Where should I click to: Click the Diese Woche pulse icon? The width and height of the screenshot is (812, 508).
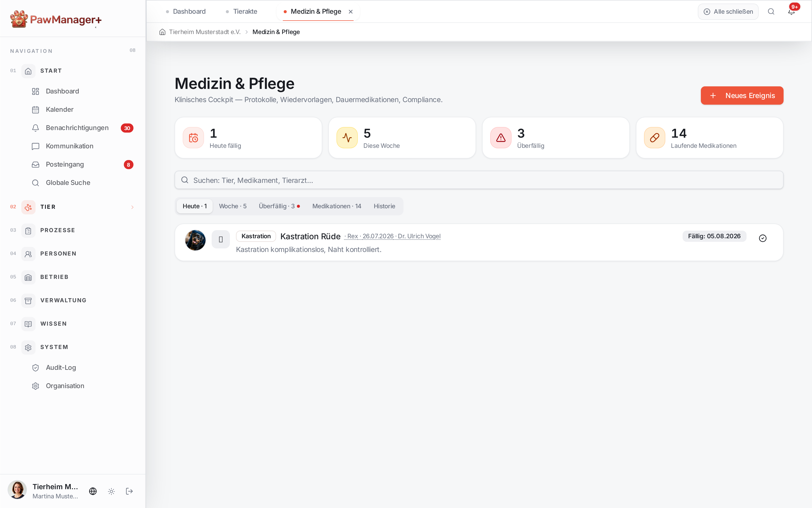click(x=347, y=137)
